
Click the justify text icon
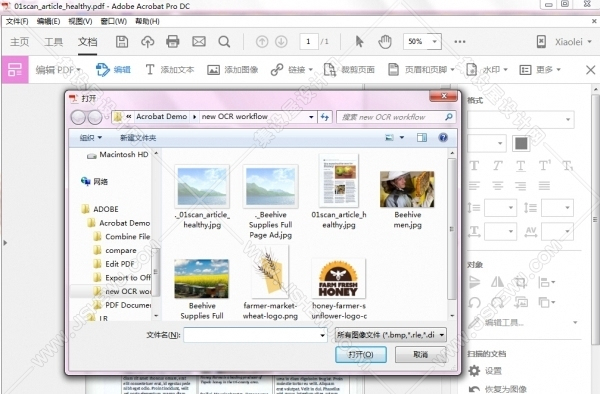coord(544,186)
